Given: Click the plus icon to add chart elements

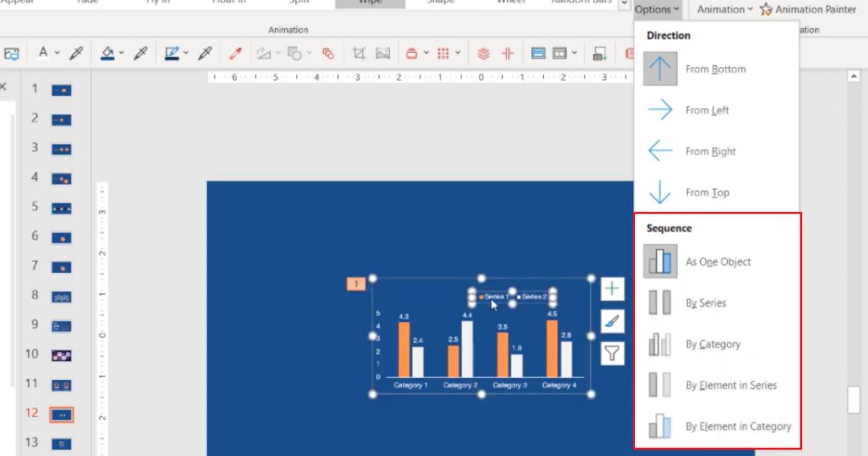Looking at the screenshot, I should [611, 289].
